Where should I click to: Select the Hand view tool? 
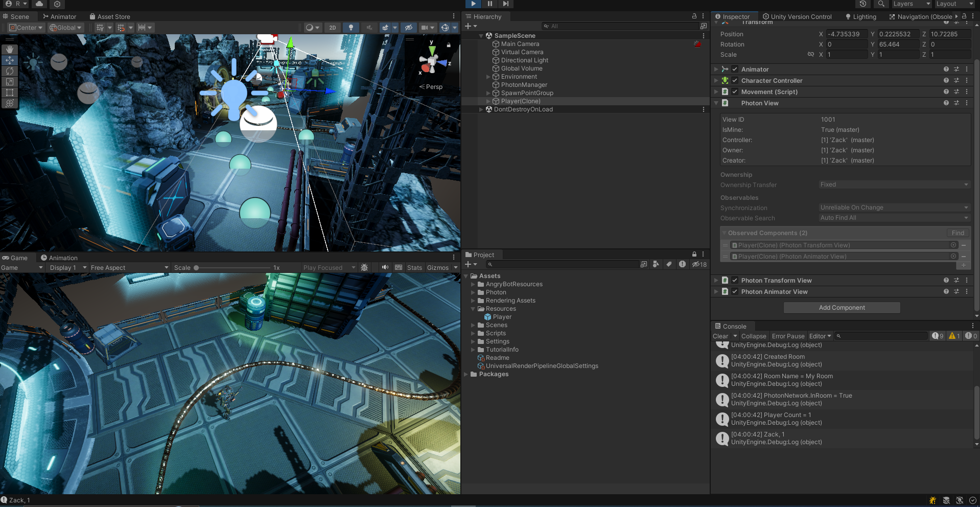tap(10, 50)
